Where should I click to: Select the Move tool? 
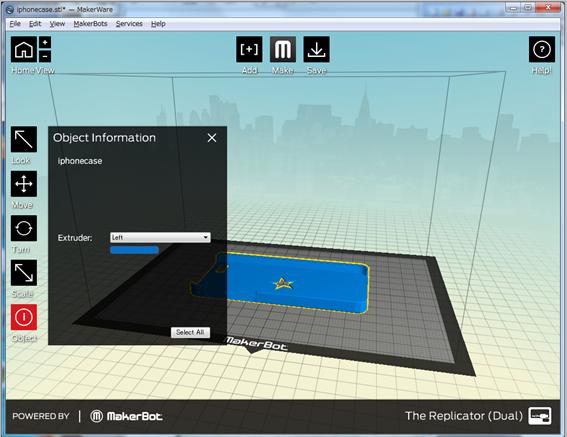[x=24, y=184]
